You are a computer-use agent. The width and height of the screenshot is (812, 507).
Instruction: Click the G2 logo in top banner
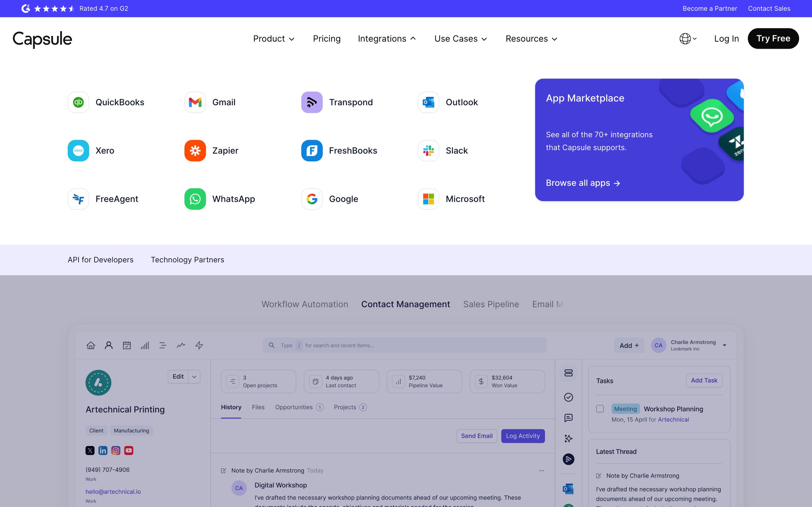tap(26, 8)
